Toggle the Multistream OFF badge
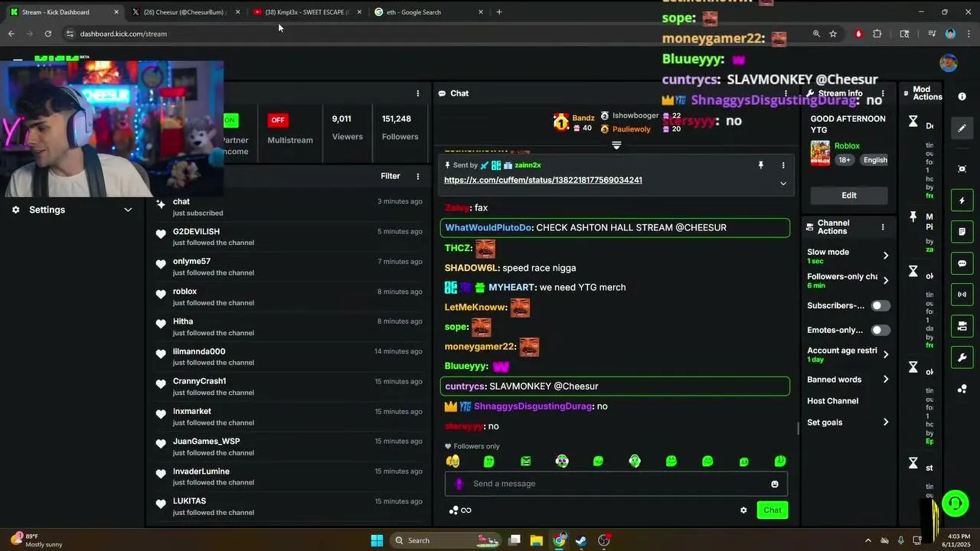This screenshot has height=551, width=980. 277,120
